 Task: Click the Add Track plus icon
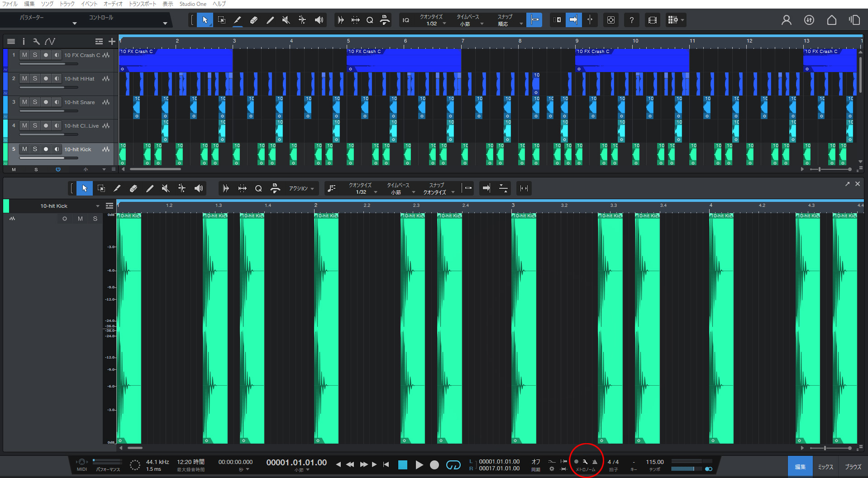click(112, 42)
